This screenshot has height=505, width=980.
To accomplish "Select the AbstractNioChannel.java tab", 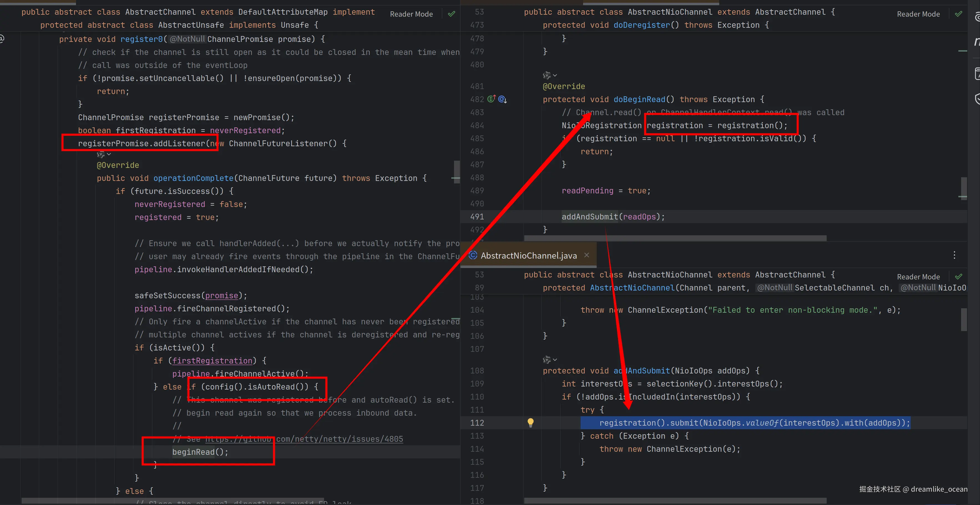I will pos(528,255).
